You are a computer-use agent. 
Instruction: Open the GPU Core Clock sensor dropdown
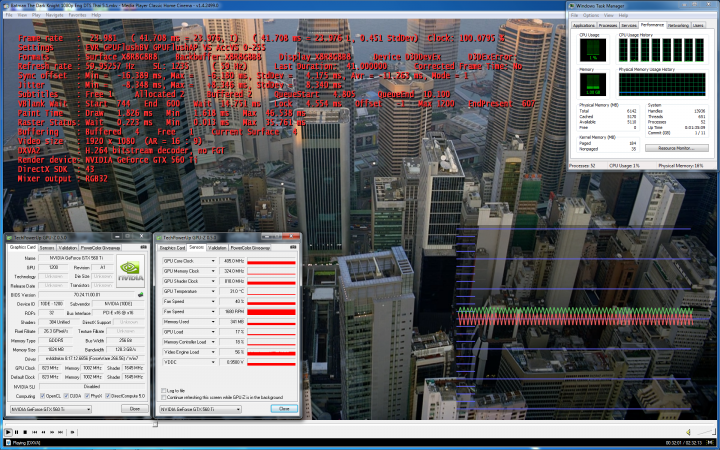[213, 261]
